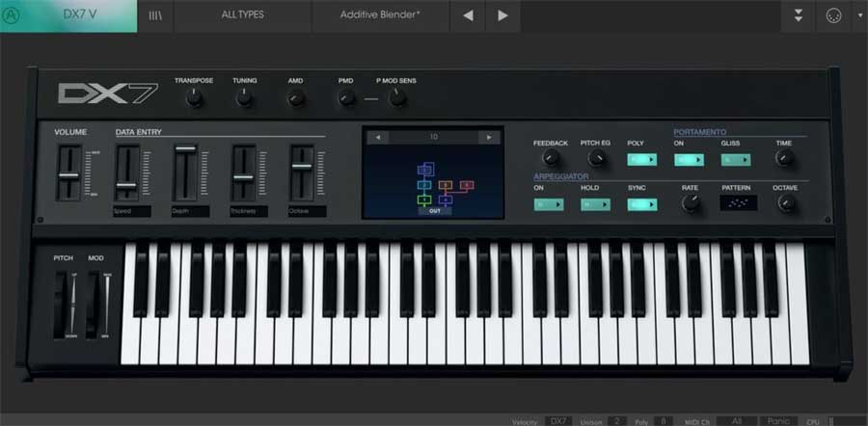Click the MOD wheel
Screen dimensions: 868x426
tap(92, 305)
